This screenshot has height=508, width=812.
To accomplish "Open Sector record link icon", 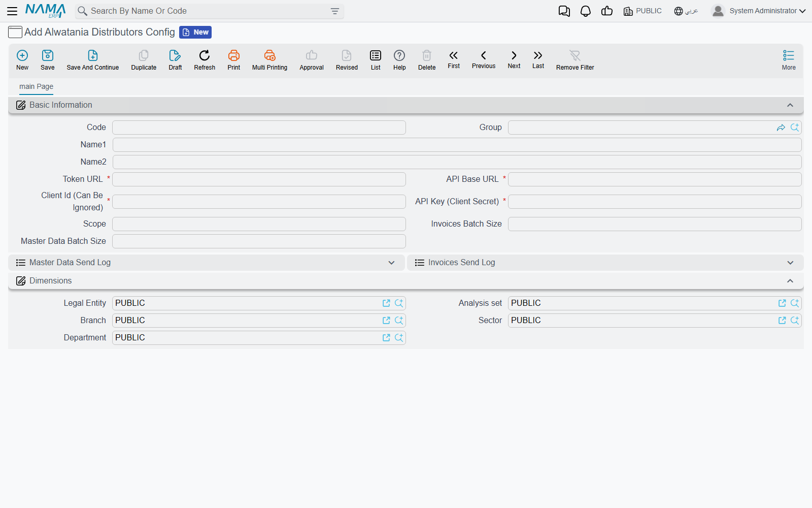I will (x=782, y=321).
